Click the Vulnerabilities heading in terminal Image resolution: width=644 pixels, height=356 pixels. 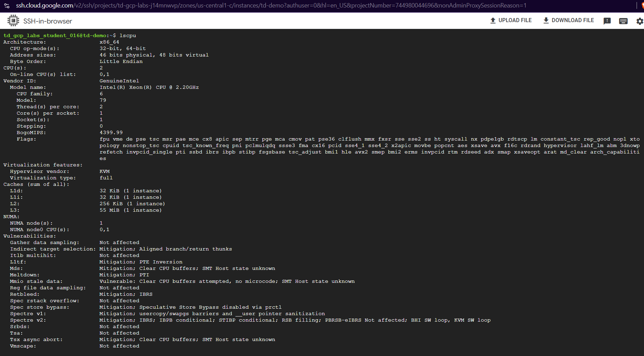tap(30, 236)
